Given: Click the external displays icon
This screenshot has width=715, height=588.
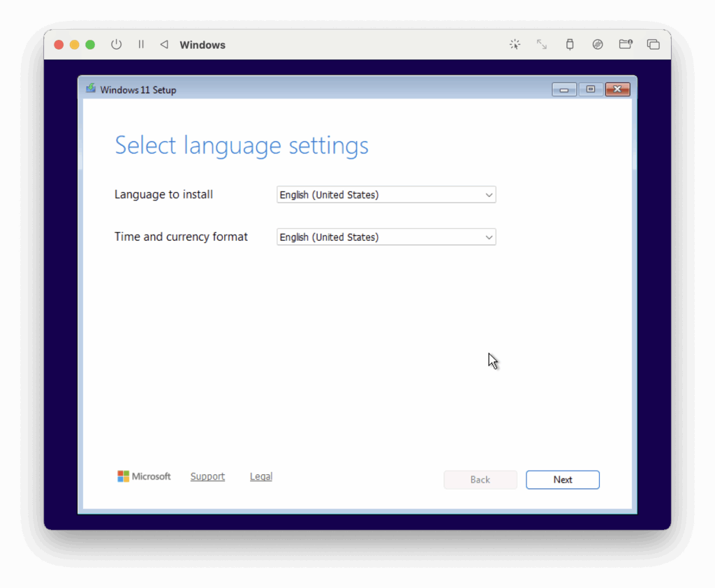Looking at the screenshot, I should click(x=654, y=44).
